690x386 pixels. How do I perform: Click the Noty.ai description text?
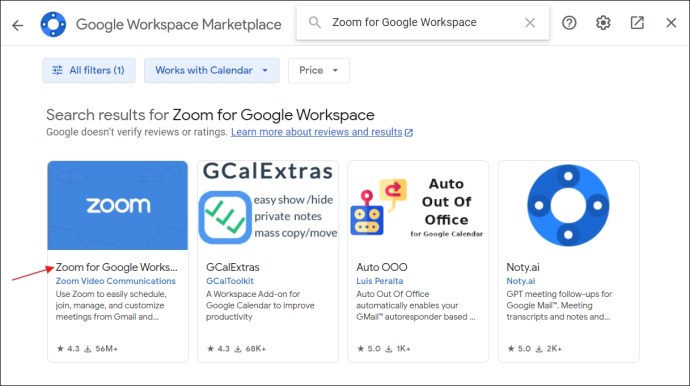[559, 305]
